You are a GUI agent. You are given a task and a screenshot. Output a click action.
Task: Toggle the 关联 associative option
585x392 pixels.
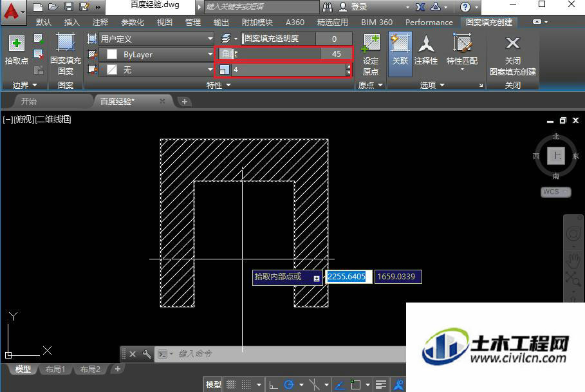click(x=400, y=55)
